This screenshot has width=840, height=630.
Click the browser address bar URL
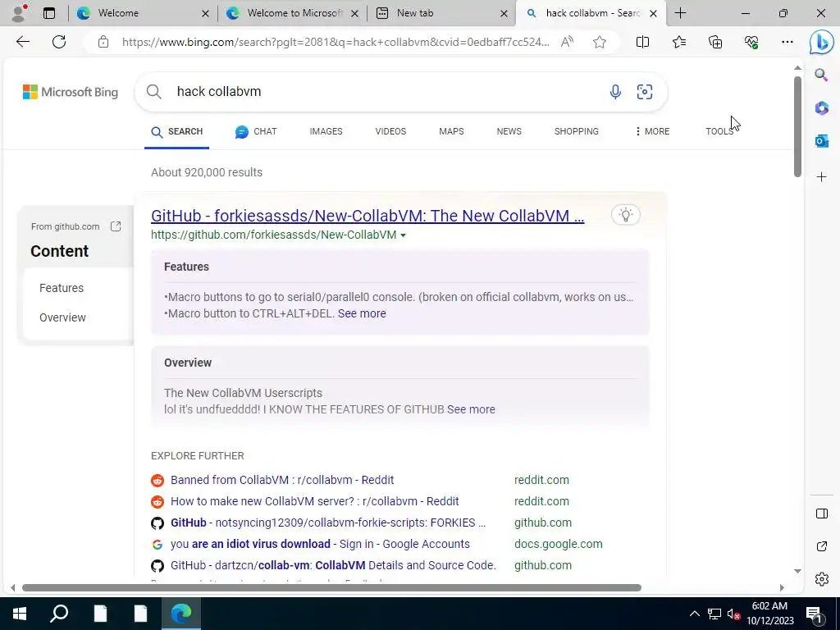pos(336,42)
